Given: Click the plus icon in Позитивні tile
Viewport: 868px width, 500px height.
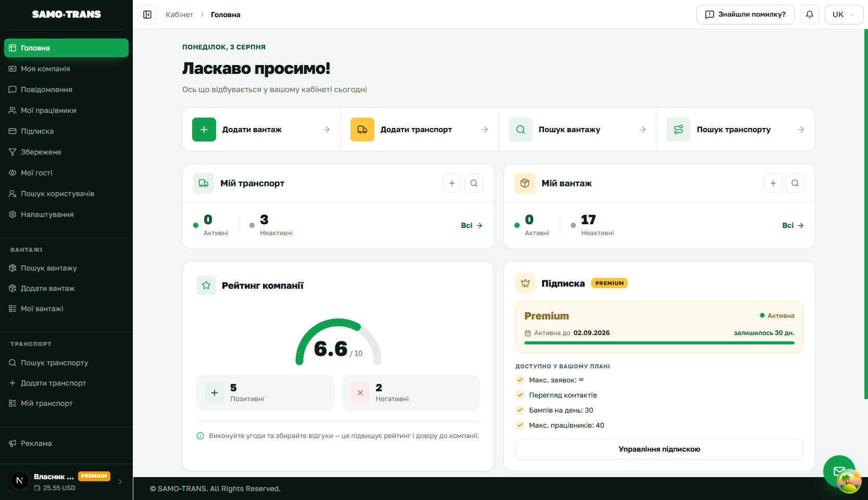Looking at the screenshot, I should coord(215,393).
